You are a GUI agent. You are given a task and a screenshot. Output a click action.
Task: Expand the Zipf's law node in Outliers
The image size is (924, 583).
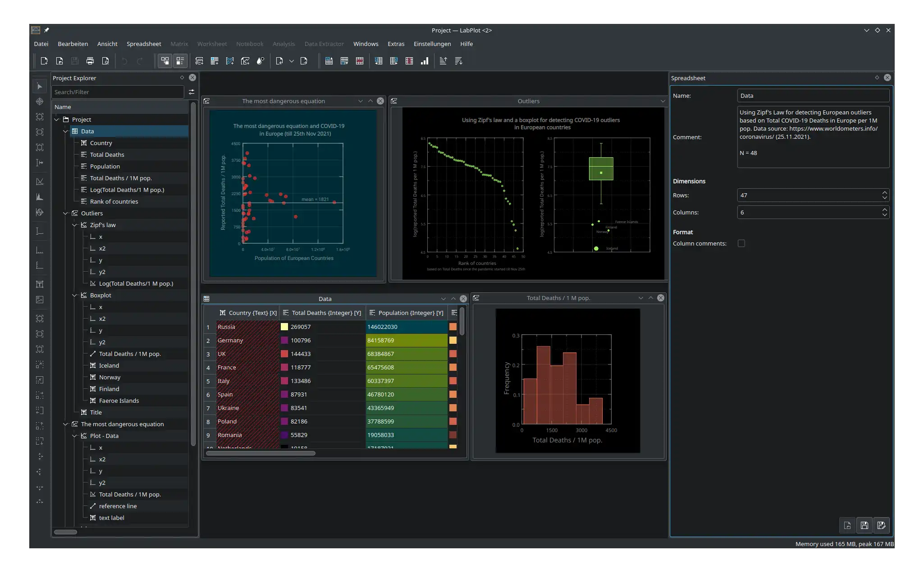[x=74, y=224]
